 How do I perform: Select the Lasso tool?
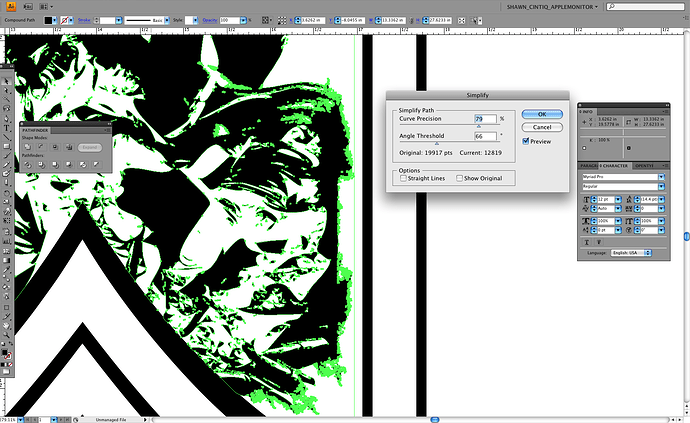point(6,108)
